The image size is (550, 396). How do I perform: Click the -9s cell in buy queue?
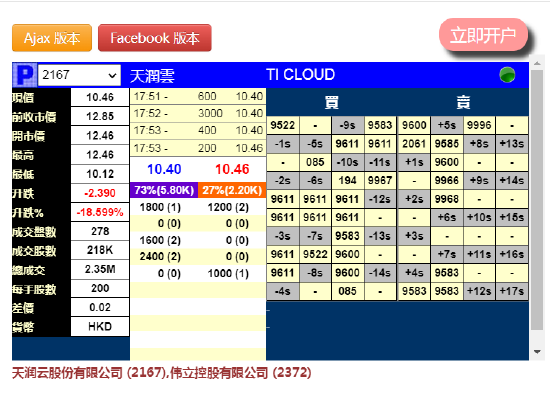(x=348, y=125)
